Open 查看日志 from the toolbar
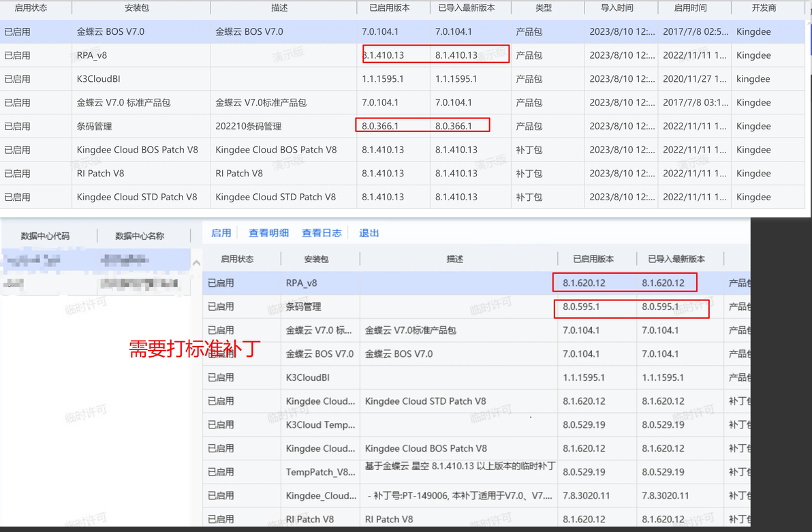 click(322, 233)
